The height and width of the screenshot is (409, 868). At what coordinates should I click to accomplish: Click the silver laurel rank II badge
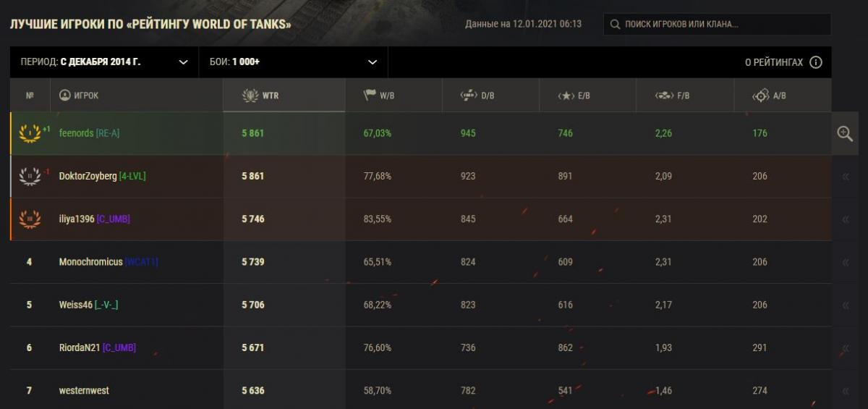click(29, 176)
